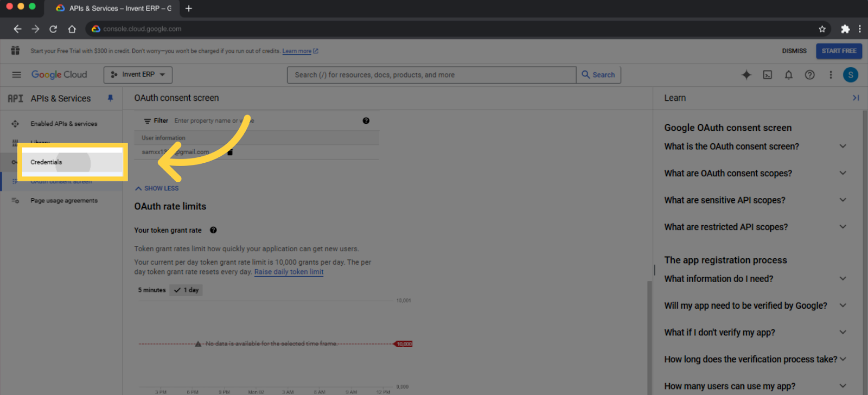
Task: Select the 1 day time range
Action: click(x=186, y=290)
